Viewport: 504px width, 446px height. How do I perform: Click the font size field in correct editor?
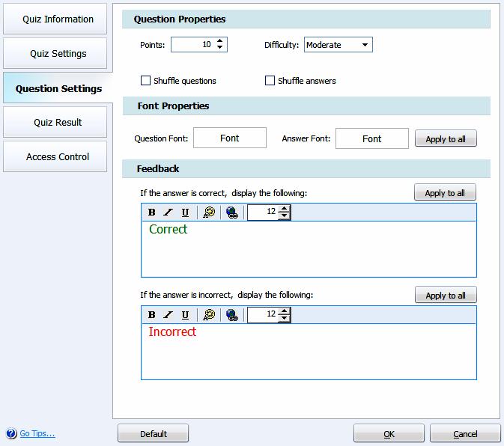point(263,212)
